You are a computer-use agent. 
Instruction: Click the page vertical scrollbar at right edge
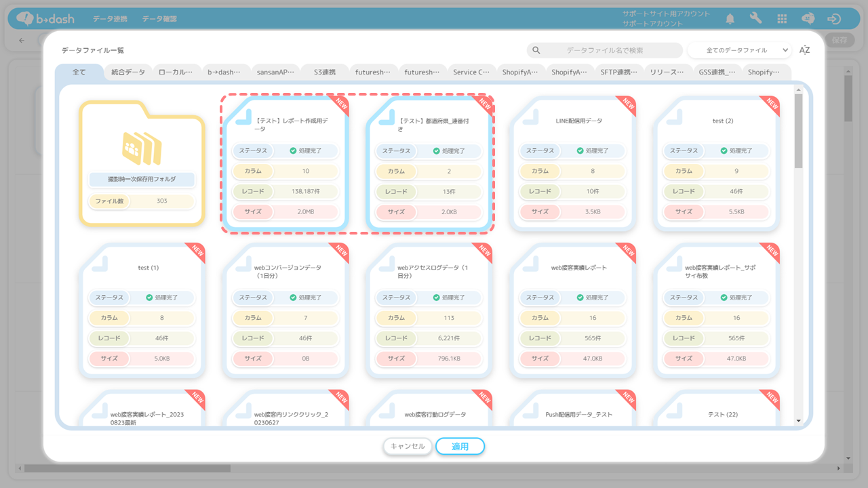coord(848,98)
